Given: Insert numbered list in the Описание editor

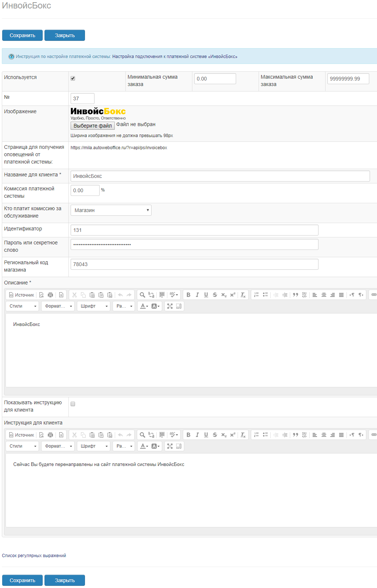Looking at the screenshot, I should coord(256,295).
